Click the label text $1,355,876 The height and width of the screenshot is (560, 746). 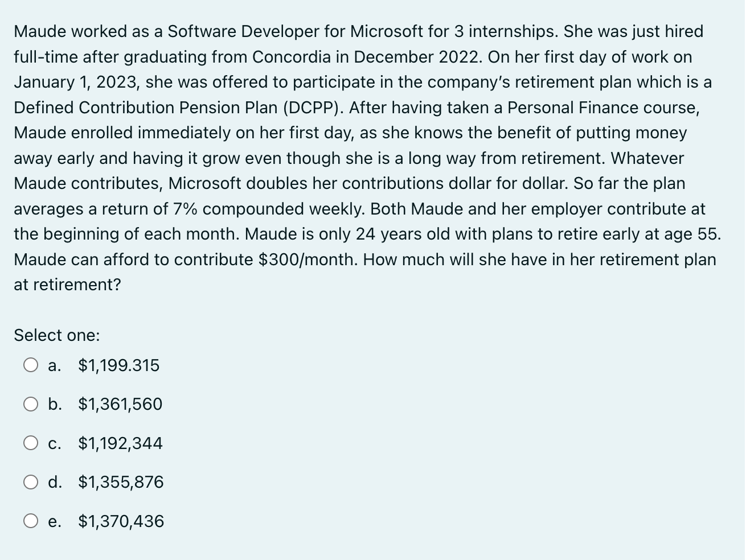[120, 483]
